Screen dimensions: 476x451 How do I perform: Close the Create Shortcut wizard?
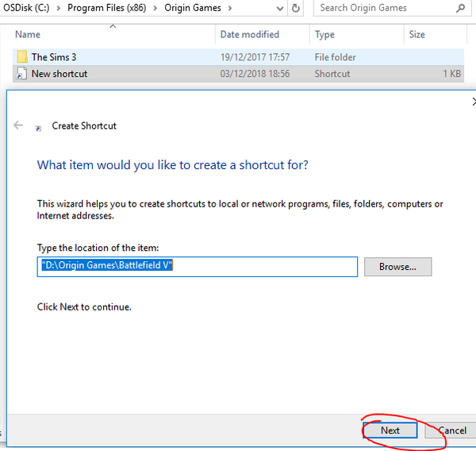click(x=474, y=102)
